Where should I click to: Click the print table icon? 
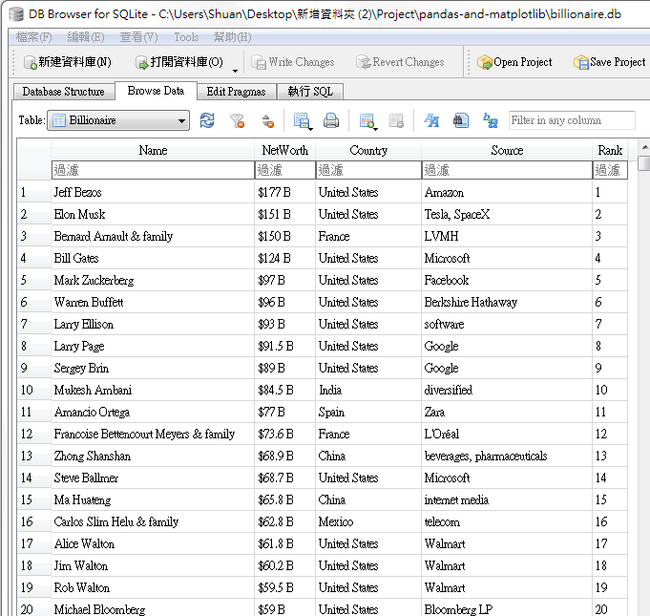(x=331, y=121)
